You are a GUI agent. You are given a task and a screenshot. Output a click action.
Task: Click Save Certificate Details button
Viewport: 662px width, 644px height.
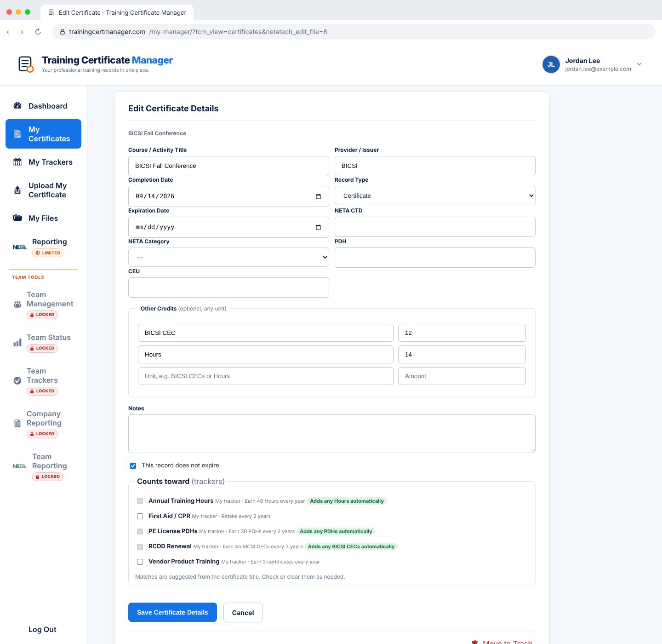172,612
